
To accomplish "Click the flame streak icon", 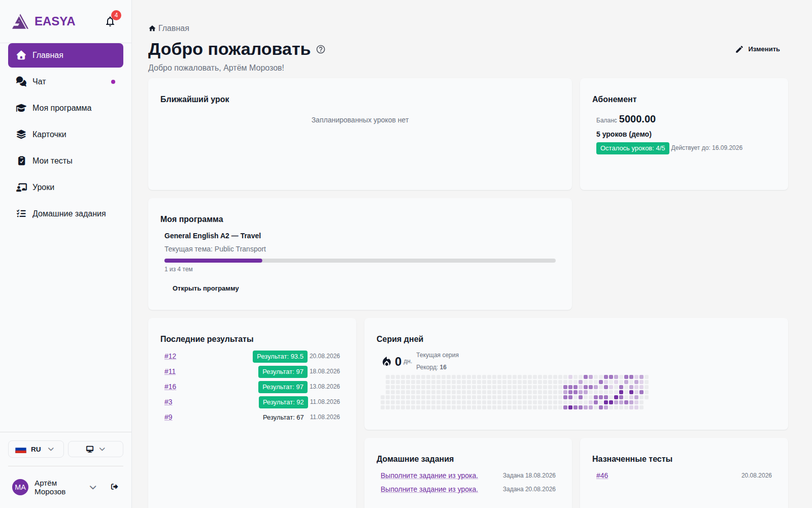I will pyautogui.click(x=387, y=361).
